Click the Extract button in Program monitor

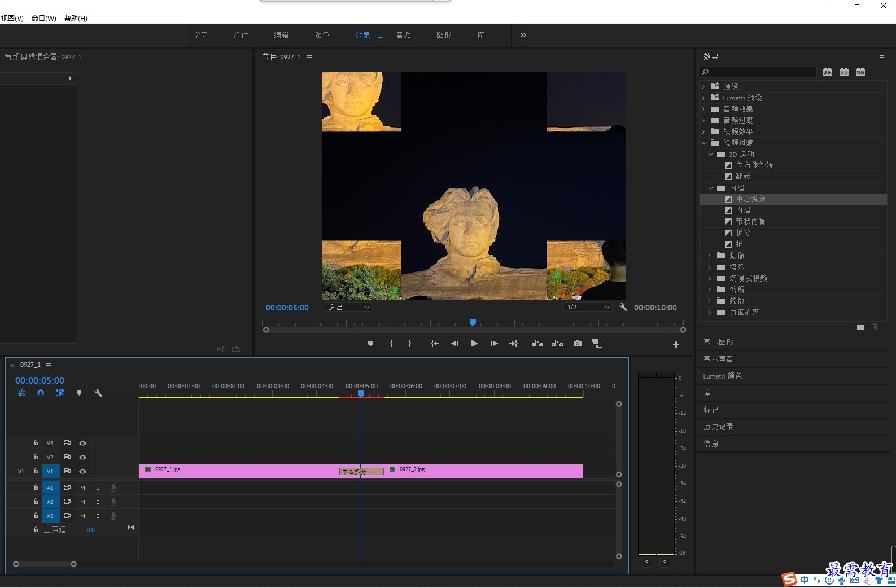tap(557, 344)
